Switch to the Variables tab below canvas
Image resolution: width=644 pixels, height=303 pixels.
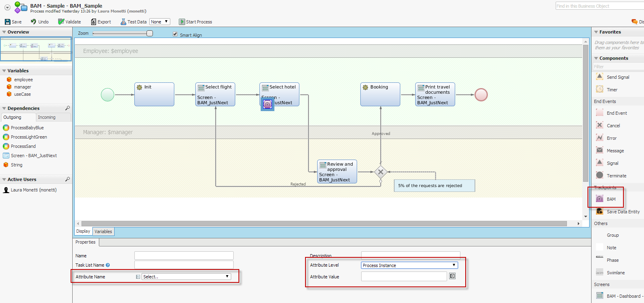[103, 231]
